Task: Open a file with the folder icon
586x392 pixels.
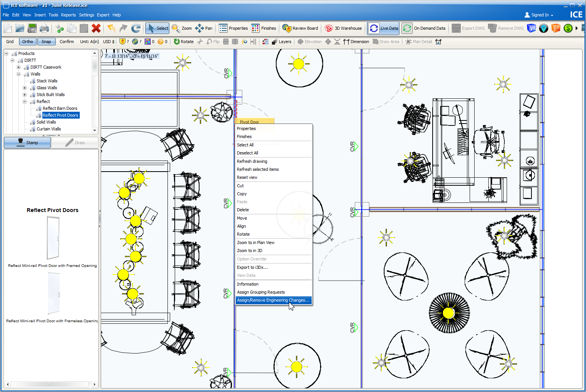Action: tap(20, 28)
